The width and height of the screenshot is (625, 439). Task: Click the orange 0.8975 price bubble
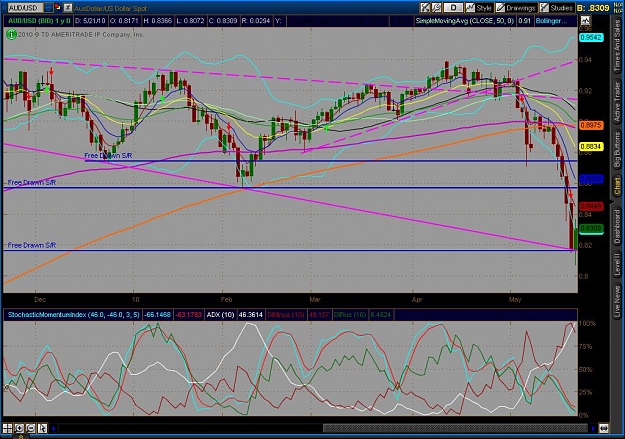pyautogui.click(x=591, y=125)
